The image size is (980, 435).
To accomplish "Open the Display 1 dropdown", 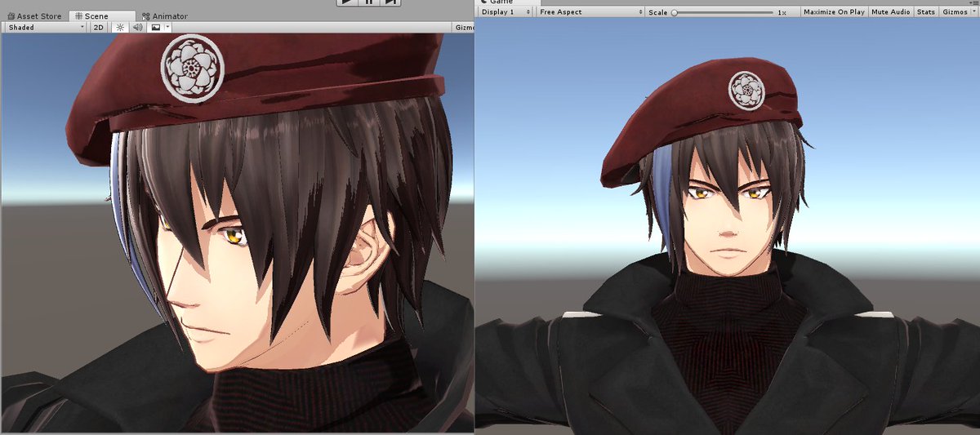I will 506,12.
